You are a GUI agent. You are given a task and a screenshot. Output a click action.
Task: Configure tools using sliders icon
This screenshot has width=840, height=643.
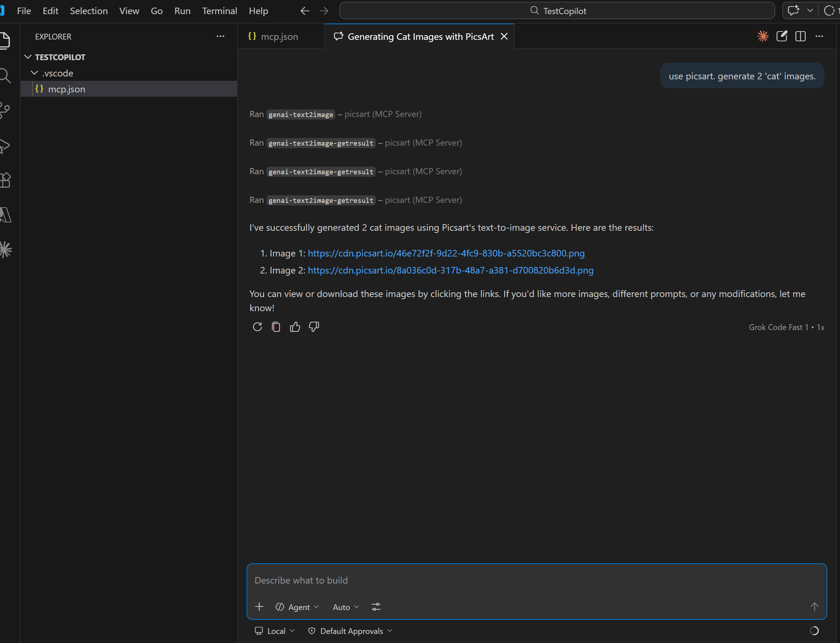375,607
